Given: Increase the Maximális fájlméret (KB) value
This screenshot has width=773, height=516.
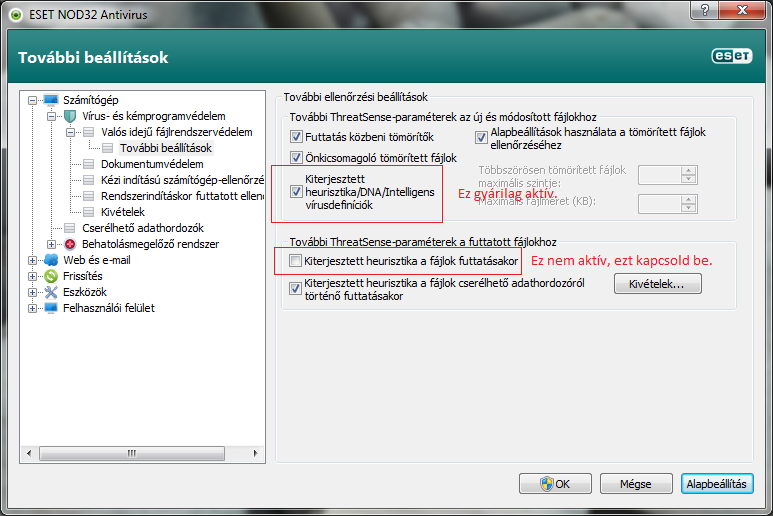Looking at the screenshot, I should [689, 200].
